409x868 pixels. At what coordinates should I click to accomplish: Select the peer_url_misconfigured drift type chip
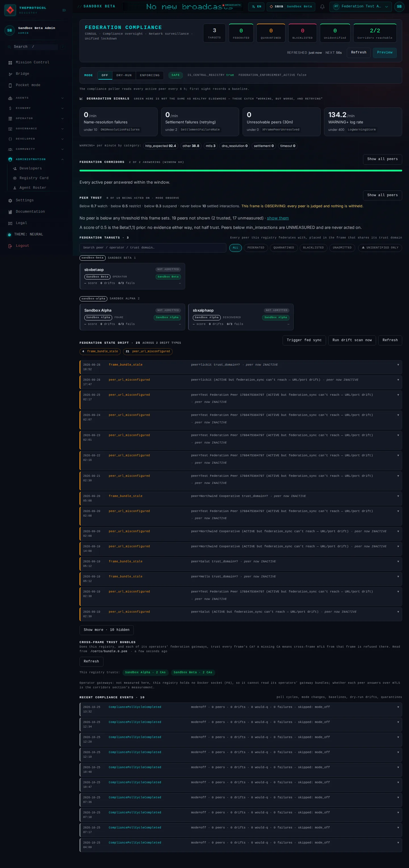tap(147, 351)
